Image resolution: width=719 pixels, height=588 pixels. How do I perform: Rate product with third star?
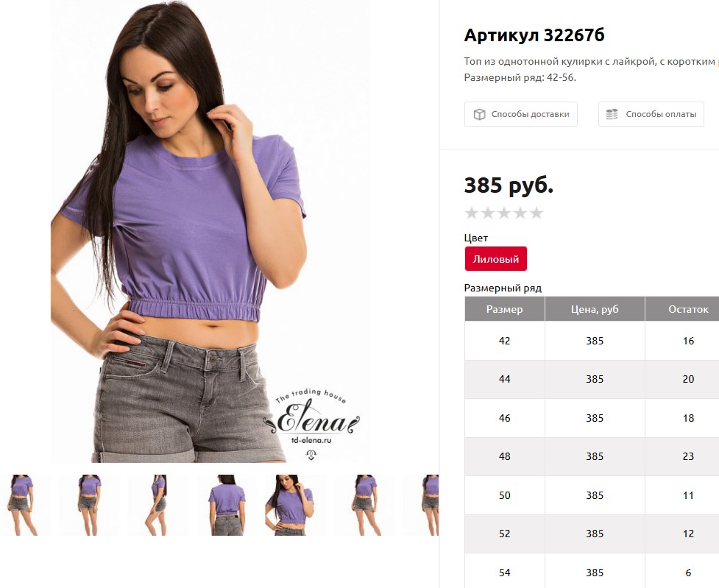(x=504, y=213)
